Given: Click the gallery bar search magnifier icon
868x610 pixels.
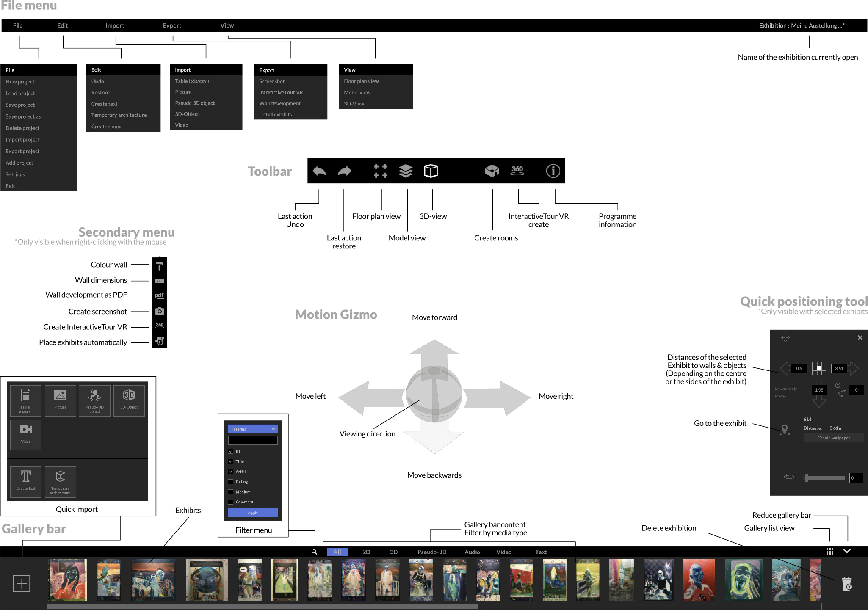Looking at the screenshot, I should (315, 552).
